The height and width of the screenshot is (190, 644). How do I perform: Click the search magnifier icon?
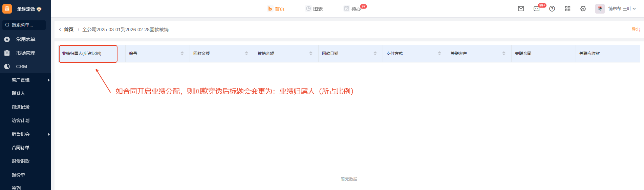coord(7,25)
